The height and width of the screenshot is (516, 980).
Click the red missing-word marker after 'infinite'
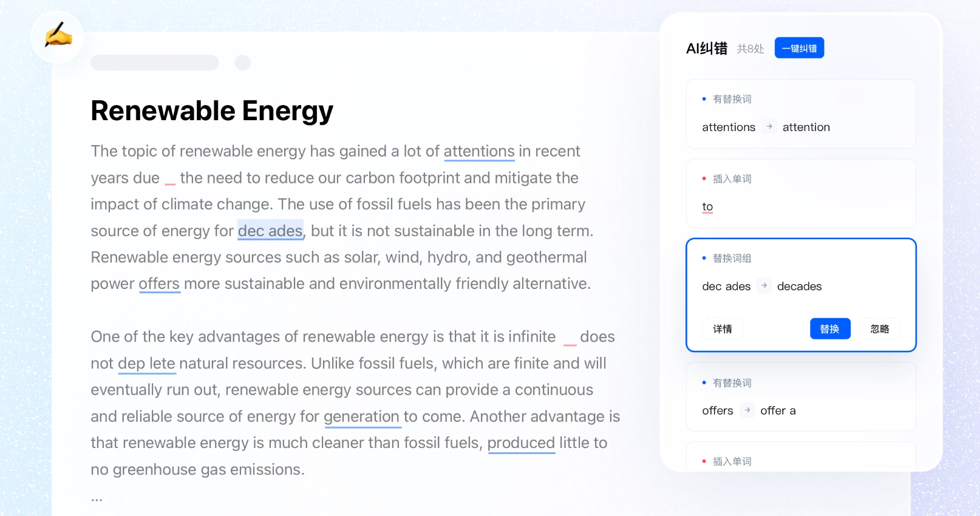tap(570, 341)
